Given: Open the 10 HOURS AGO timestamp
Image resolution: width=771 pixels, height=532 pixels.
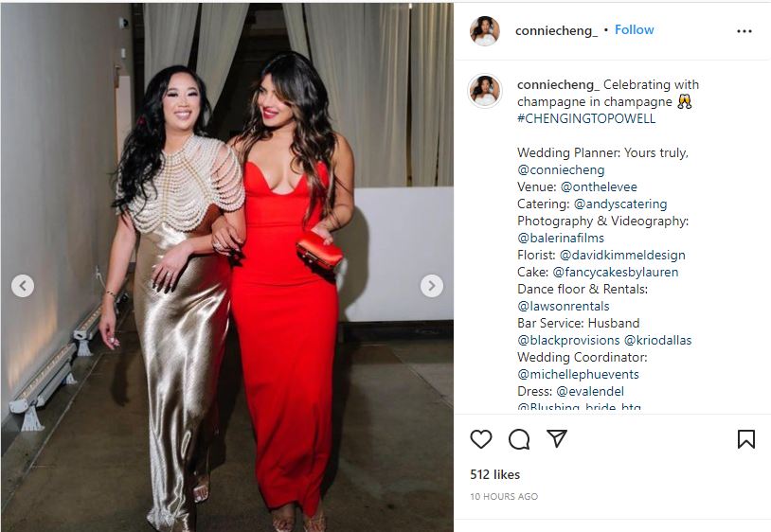Looking at the screenshot, I should coord(504,497).
